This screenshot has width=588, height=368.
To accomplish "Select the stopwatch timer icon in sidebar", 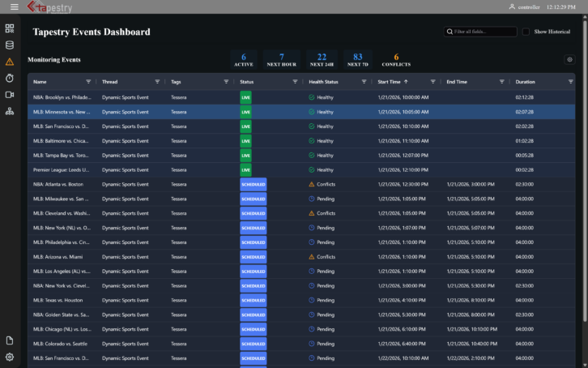I will coord(10,78).
